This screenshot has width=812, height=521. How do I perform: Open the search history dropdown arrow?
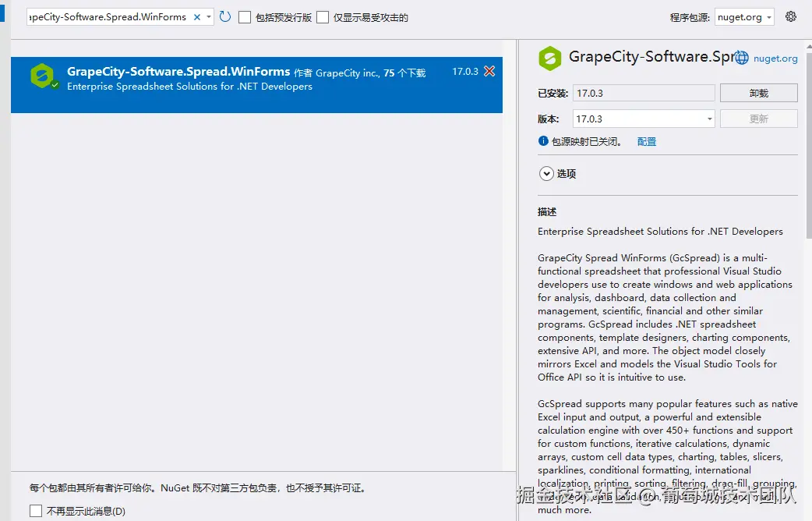(x=209, y=17)
